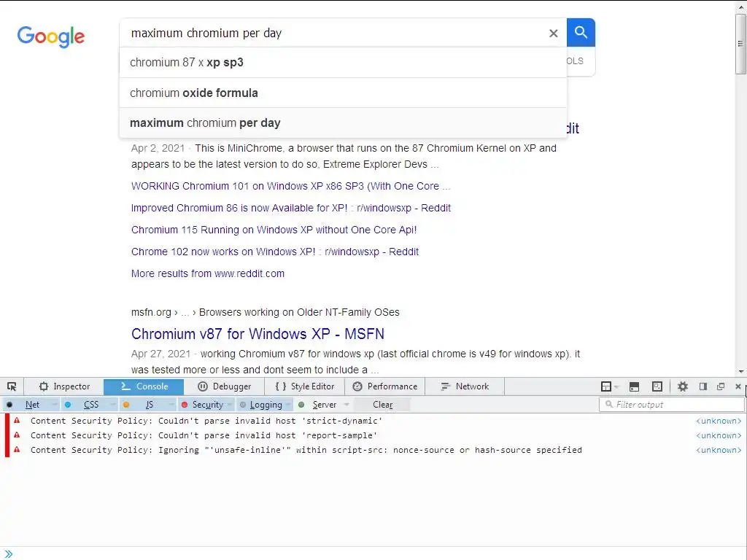
Task: Expand the JS filter dropdown arrow
Action: (x=171, y=405)
